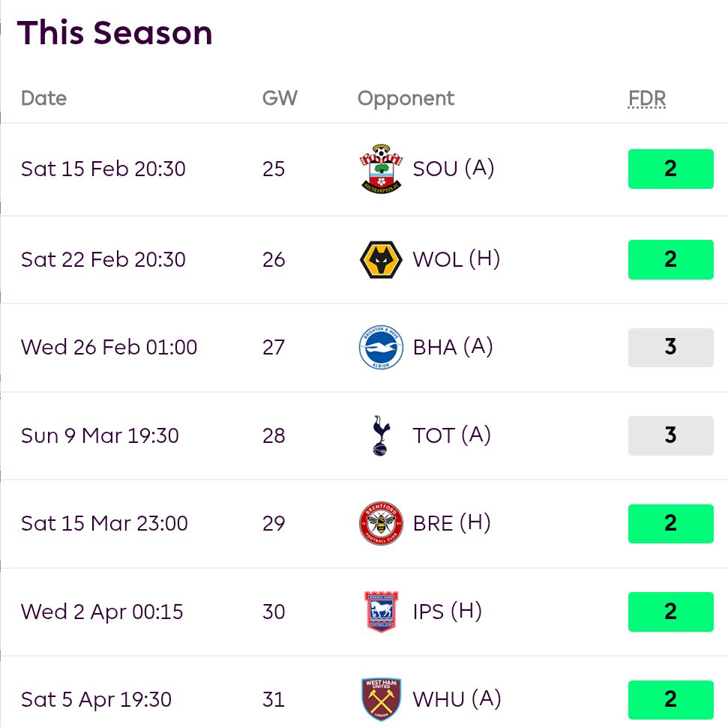Click the Southampton club crest
This screenshot has width=728, height=727.
[x=381, y=169]
